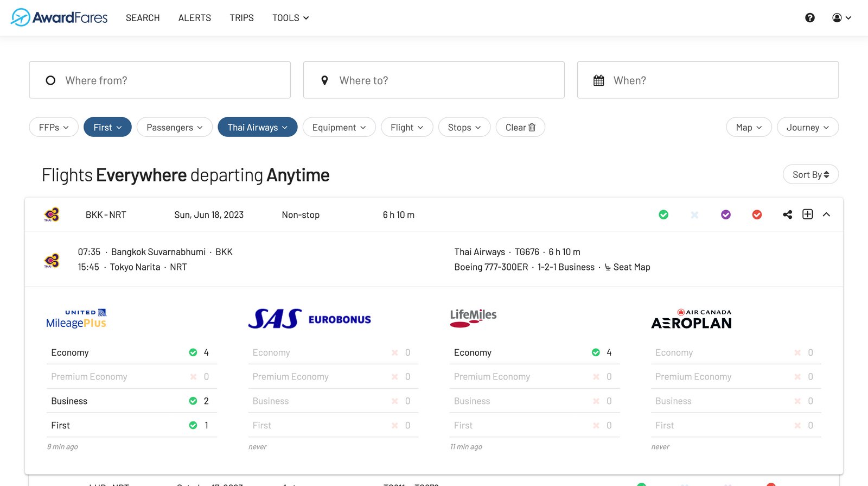868x486 pixels.
Task: Collapse the BKK-NRT flight details
Action: pos(826,214)
